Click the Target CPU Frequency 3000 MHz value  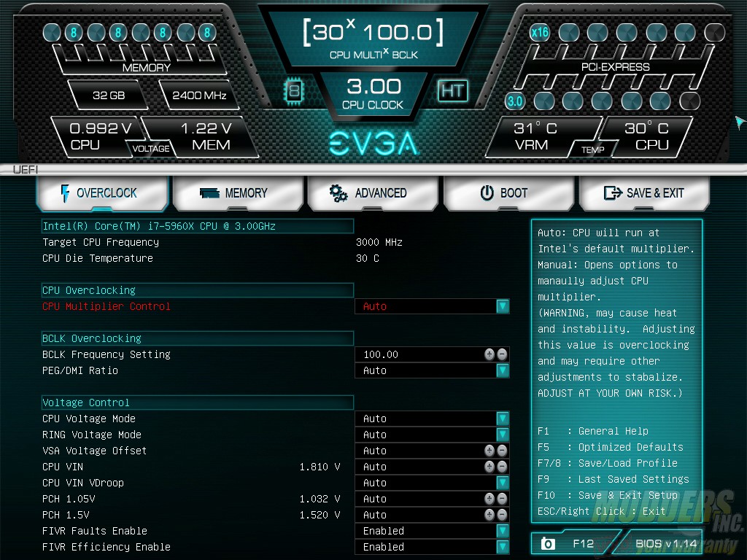click(x=379, y=242)
